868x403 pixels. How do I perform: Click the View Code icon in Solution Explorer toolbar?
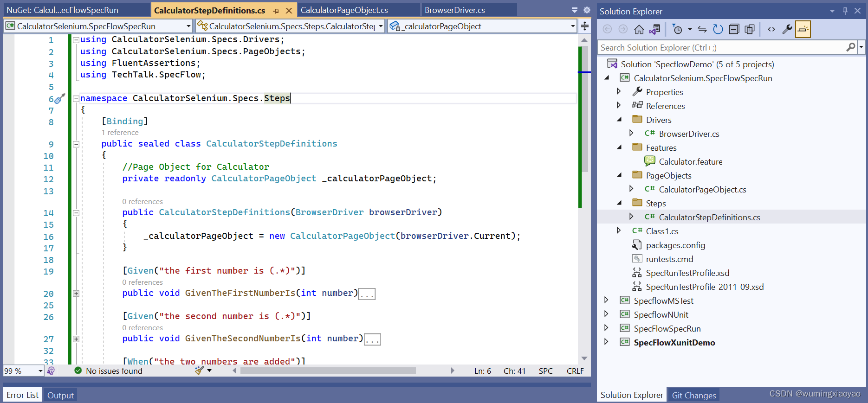(x=771, y=30)
